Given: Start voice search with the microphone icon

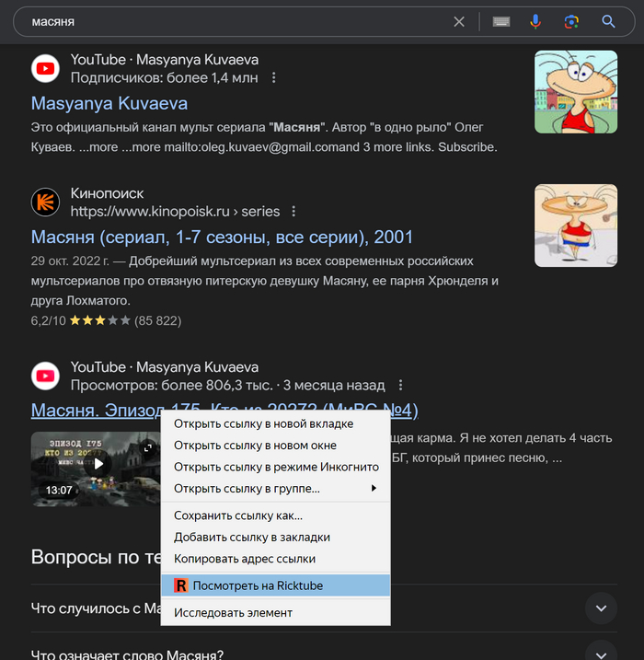Looking at the screenshot, I should (x=535, y=21).
